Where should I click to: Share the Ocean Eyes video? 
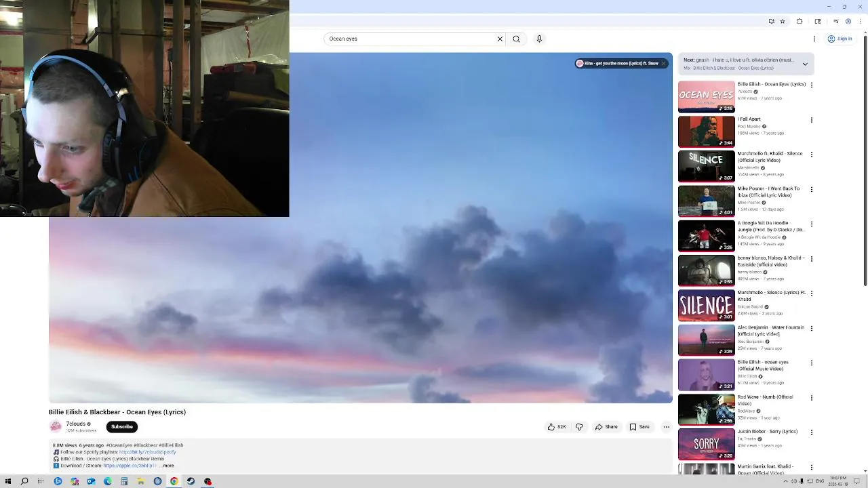pos(606,427)
